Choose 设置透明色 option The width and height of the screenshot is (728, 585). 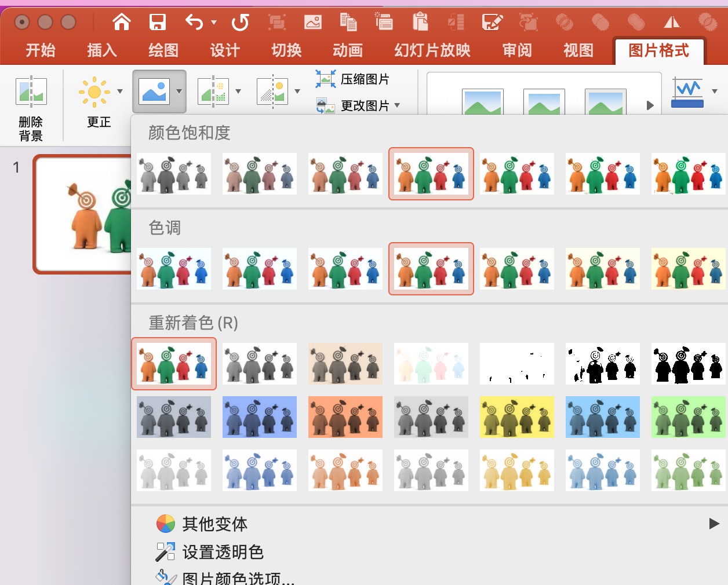point(223,552)
